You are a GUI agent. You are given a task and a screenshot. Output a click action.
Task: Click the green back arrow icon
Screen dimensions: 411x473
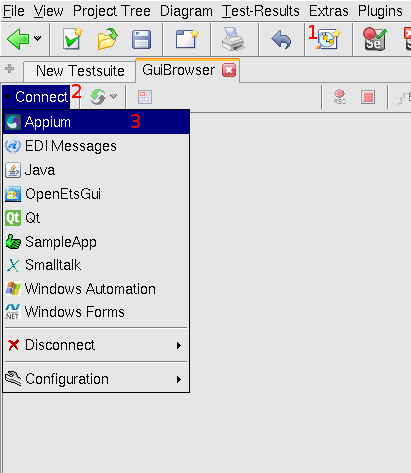point(18,39)
